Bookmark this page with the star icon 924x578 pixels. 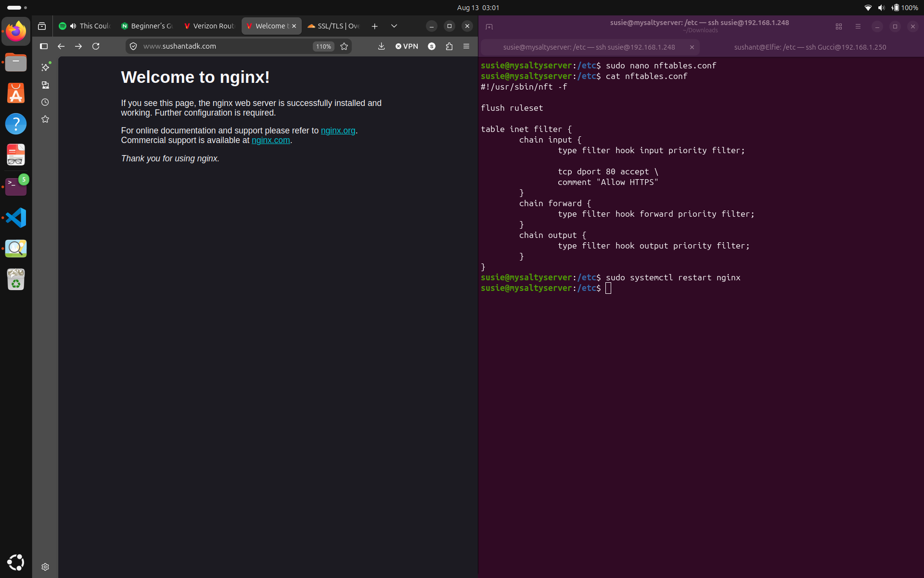pos(344,46)
